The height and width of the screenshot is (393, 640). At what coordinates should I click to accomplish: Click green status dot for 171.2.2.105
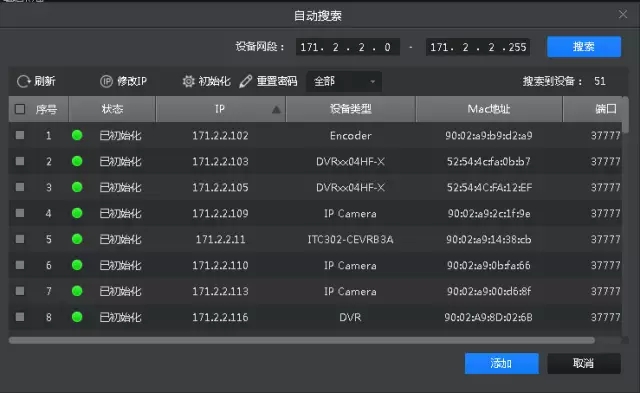pyautogui.click(x=77, y=187)
